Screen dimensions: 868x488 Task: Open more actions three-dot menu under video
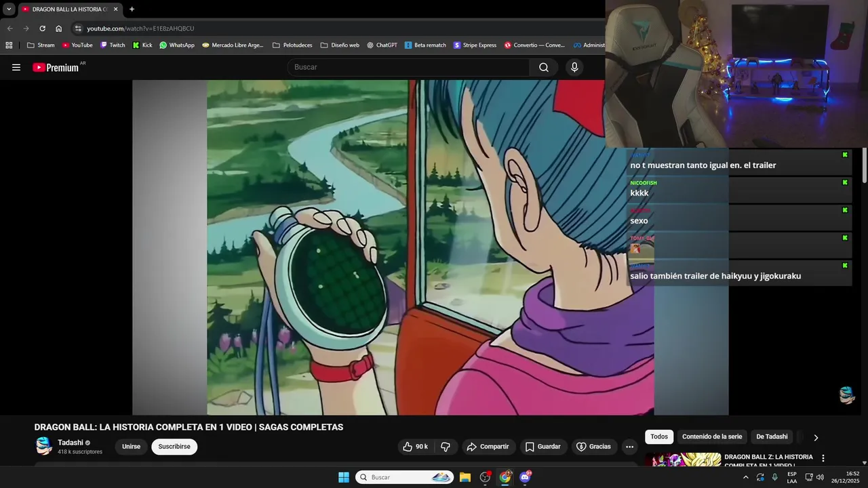629,447
